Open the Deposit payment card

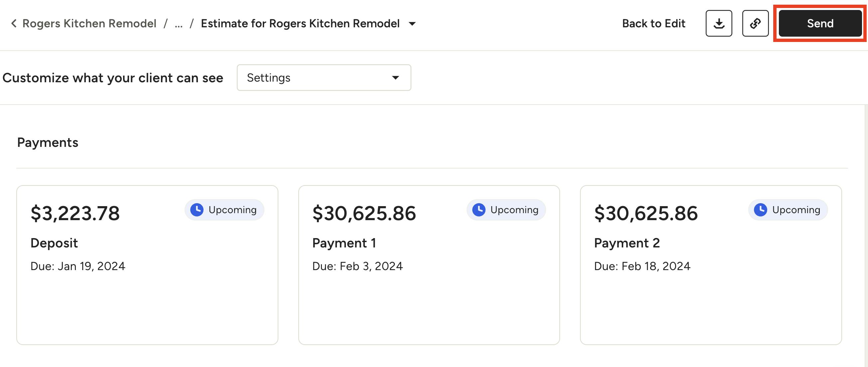pos(147,265)
